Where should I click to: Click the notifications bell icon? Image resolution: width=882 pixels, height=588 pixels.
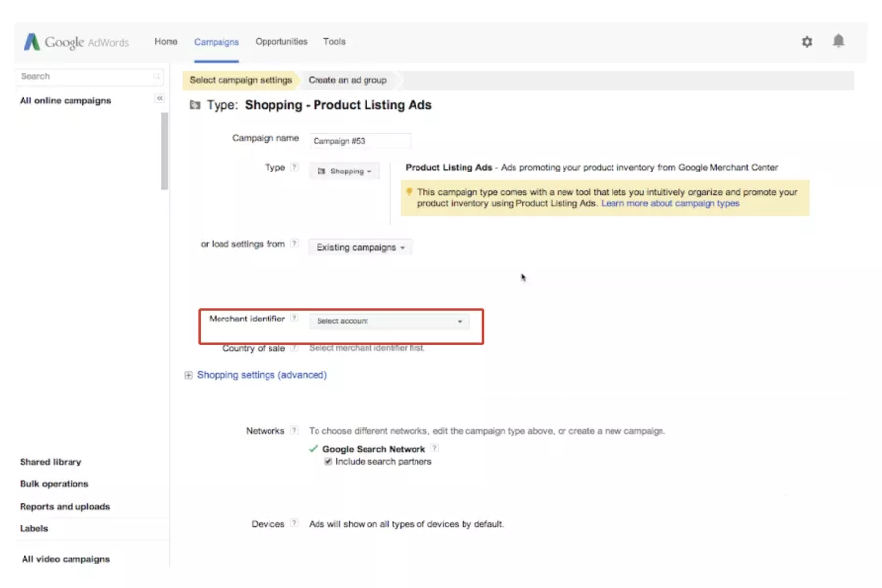tap(839, 42)
